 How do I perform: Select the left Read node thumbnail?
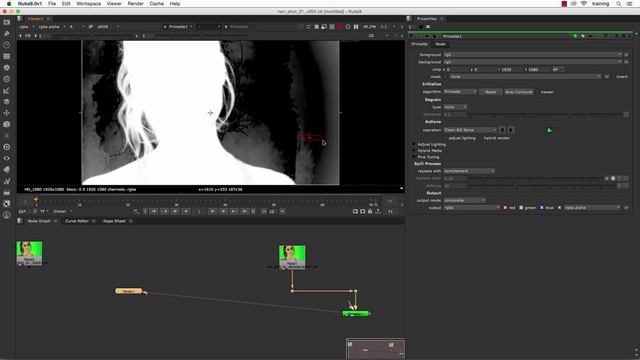coord(29,253)
